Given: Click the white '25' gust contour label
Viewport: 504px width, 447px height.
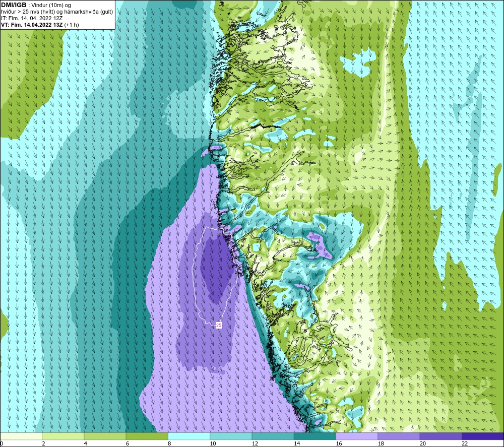Looking at the screenshot, I should [x=219, y=325].
